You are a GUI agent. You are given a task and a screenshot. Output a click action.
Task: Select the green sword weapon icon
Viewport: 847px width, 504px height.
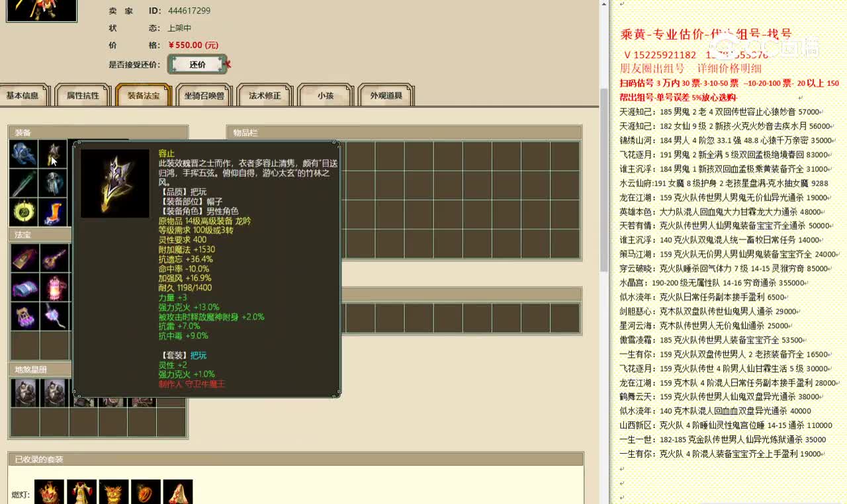pyautogui.click(x=24, y=183)
